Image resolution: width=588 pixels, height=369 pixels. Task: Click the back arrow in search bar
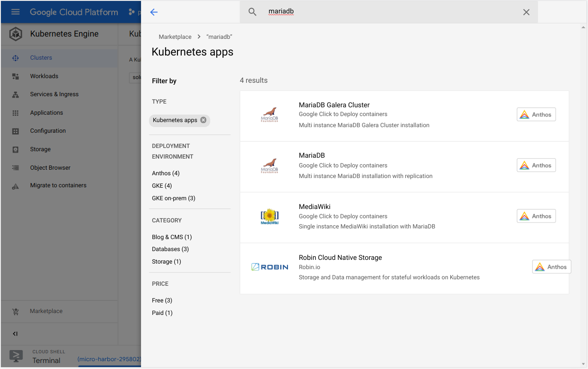click(154, 12)
